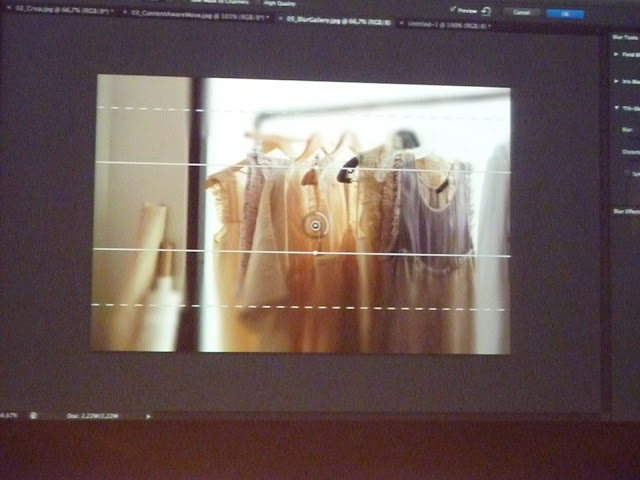Click the tilt-shift center pin on image
The image size is (640, 480).
315,225
